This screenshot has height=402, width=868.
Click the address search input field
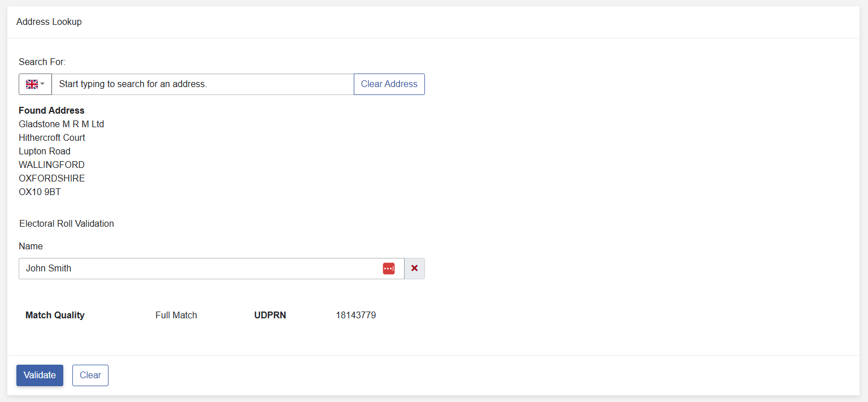coord(203,84)
